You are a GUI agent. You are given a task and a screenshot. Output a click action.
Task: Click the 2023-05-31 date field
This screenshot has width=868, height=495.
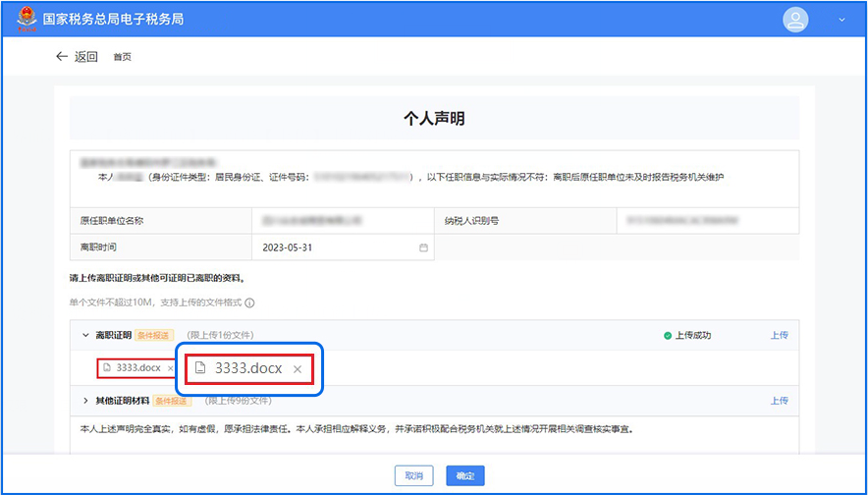[x=334, y=247]
